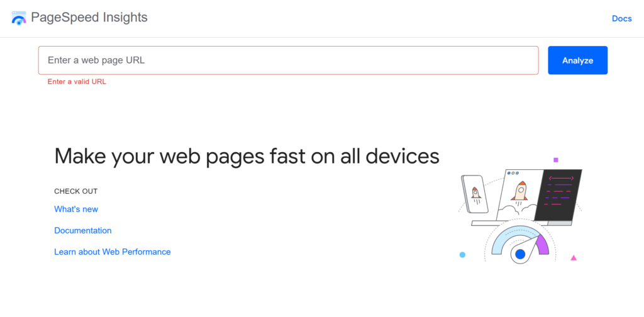This screenshot has width=644, height=317.
Task: Click the PageSpeed Insights title text
Action: pos(89,18)
